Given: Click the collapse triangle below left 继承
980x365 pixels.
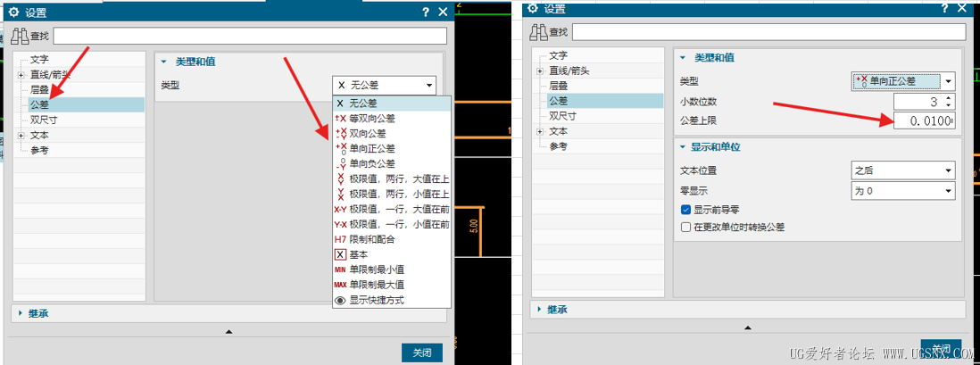Looking at the screenshot, I should coord(228,331).
